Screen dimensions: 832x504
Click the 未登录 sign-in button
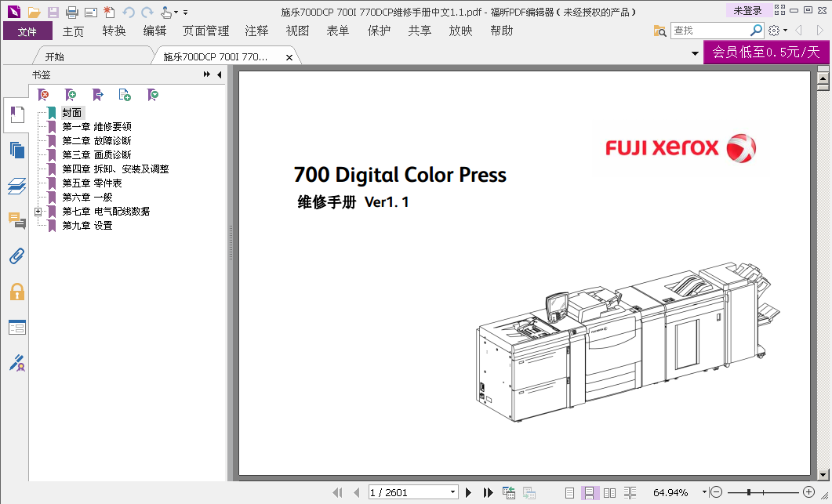coord(747,11)
